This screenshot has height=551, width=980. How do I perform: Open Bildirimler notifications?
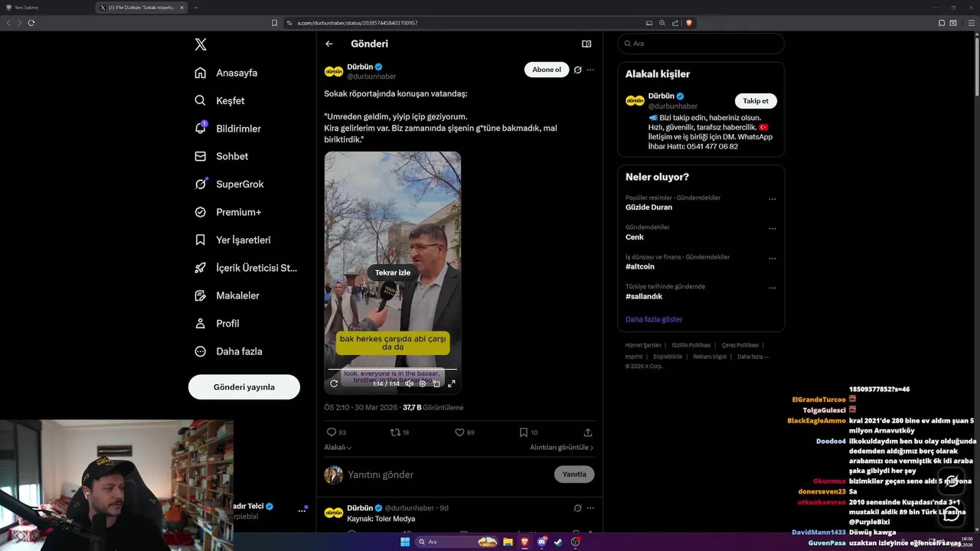pos(227,129)
